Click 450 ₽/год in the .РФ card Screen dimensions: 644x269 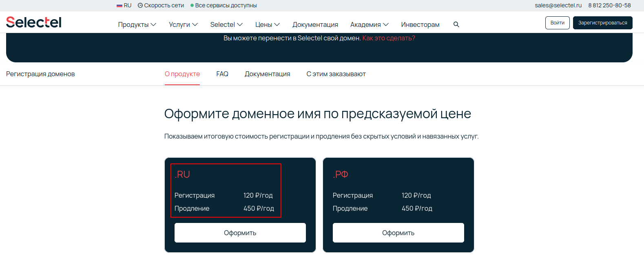pyautogui.click(x=417, y=208)
